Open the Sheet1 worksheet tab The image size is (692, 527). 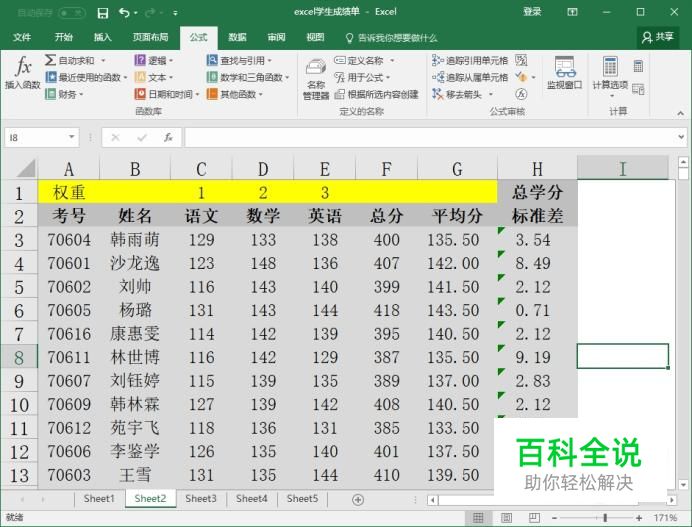pos(99,499)
